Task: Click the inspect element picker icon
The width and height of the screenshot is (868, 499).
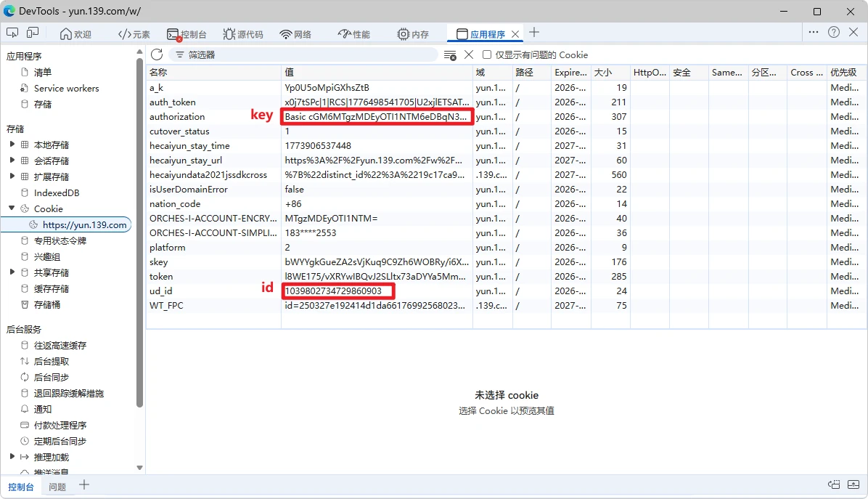Action: pyautogui.click(x=12, y=33)
